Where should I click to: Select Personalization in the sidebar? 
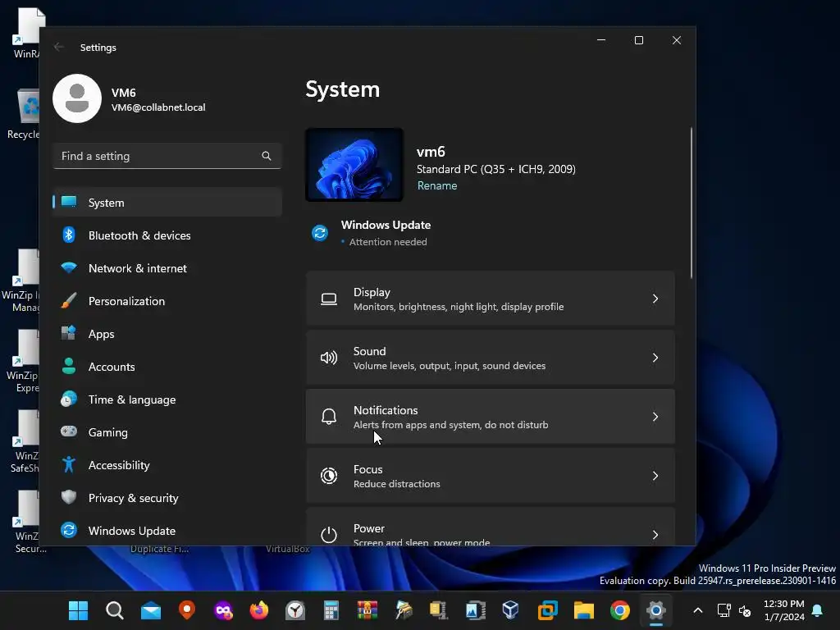(x=167, y=301)
